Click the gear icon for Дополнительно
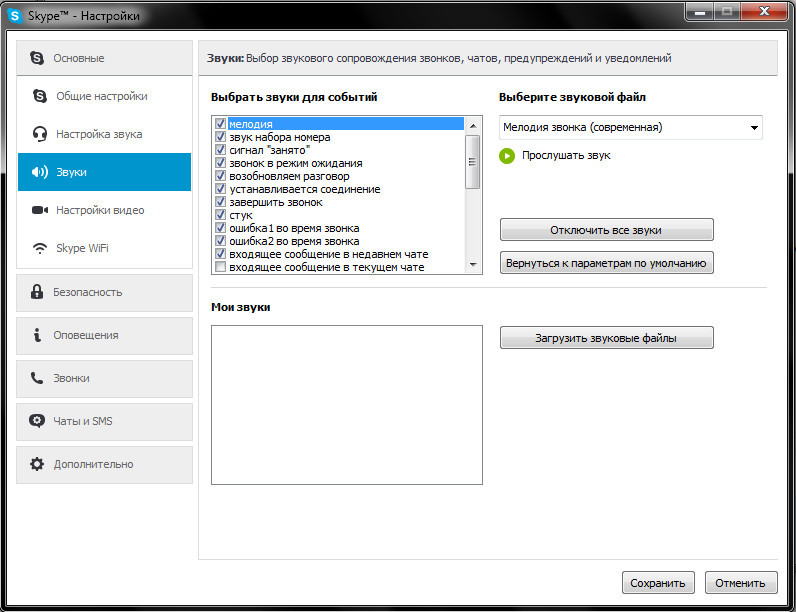The width and height of the screenshot is (796, 612). [37, 464]
